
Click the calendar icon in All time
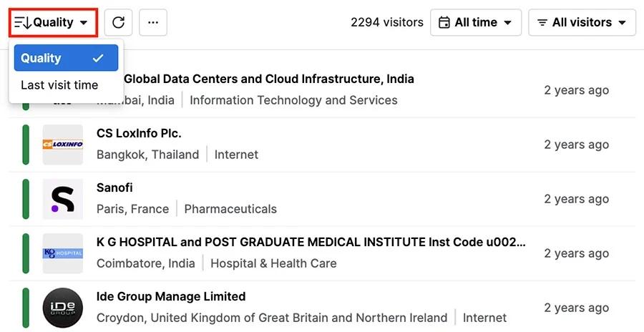point(444,22)
